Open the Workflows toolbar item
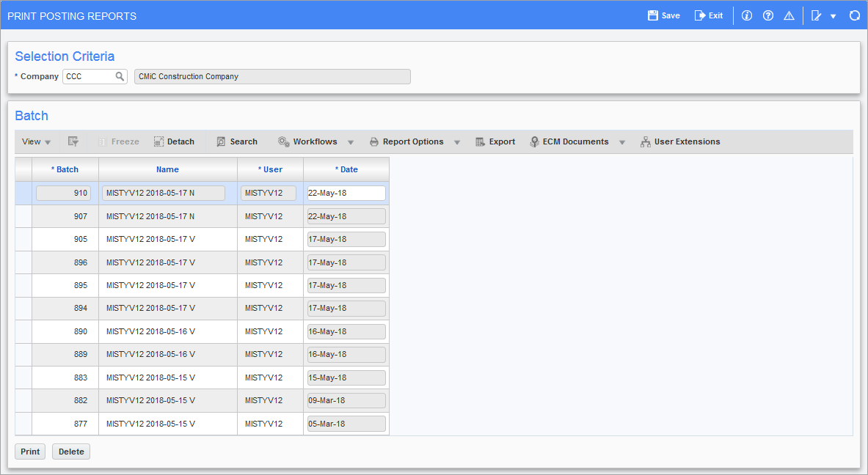This screenshot has width=868, height=475. click(x=307, y=141)
